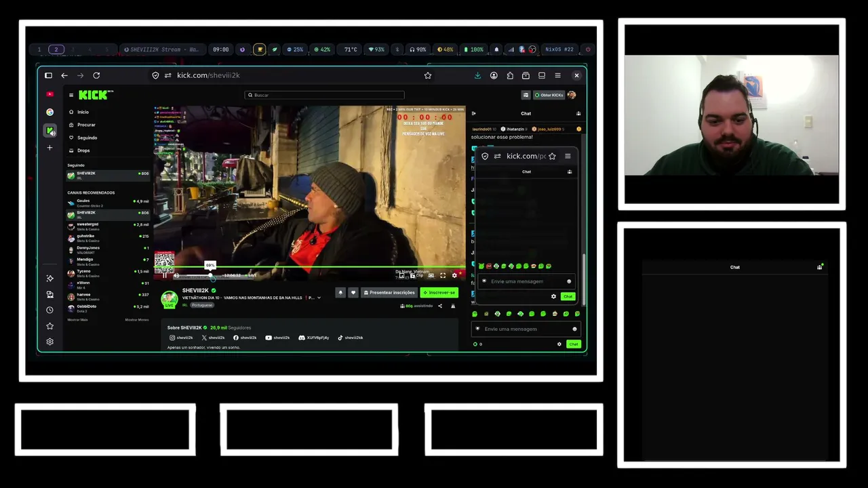
Task: Click the Presentear inscrições button
Action: point(389,293)
